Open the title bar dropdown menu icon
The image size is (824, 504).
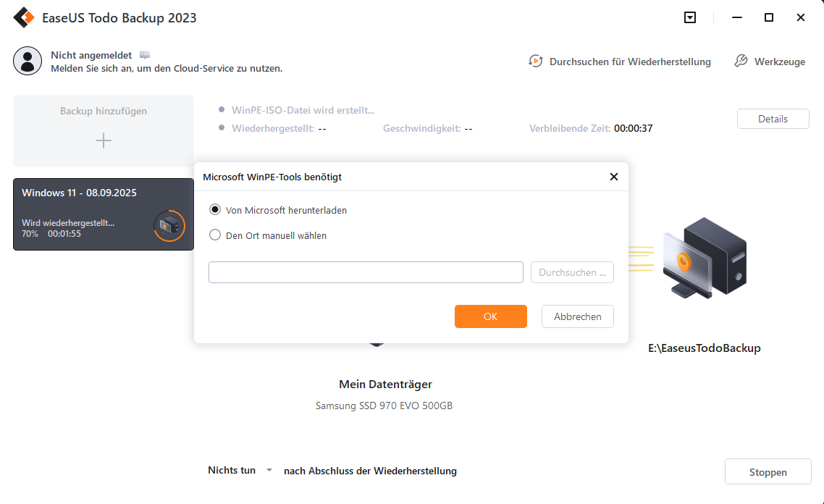point(690,17)
